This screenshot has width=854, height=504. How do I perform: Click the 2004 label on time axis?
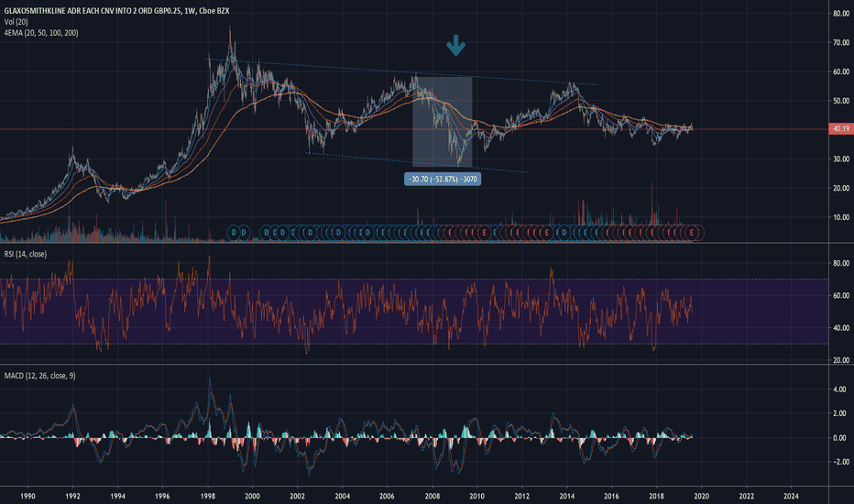pos(342,496)
